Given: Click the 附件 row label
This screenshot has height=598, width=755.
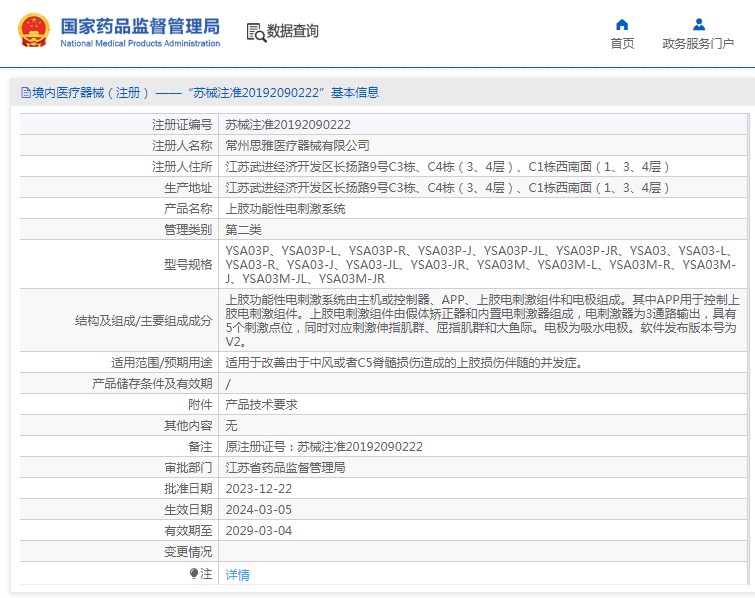Looking at the screenshot, I should click(x=200, y=404).
